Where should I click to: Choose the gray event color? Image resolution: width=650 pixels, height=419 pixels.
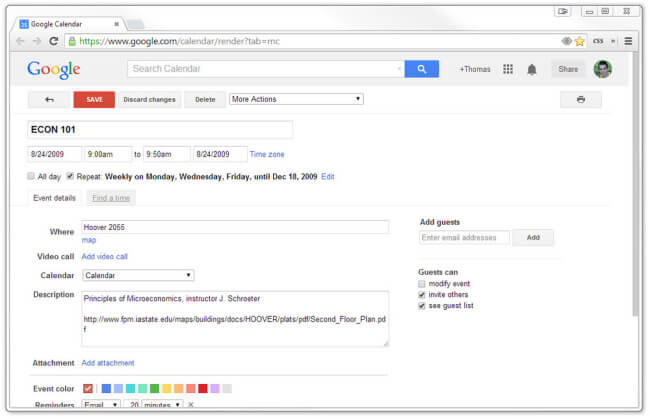227,388
